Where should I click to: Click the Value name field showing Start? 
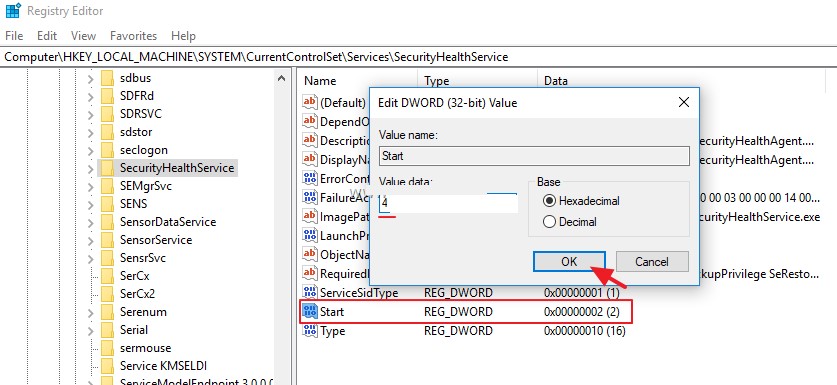(534, 156)
